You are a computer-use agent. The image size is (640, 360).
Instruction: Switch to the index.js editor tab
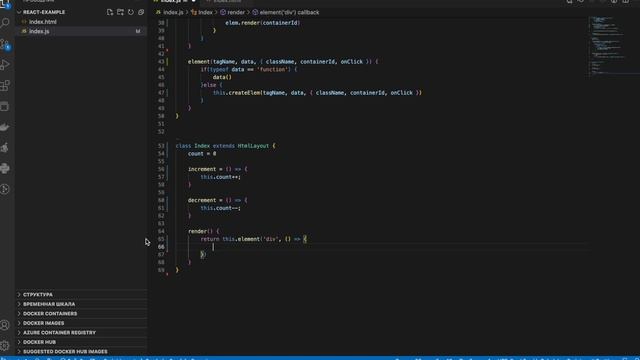[x=171, y=1]
